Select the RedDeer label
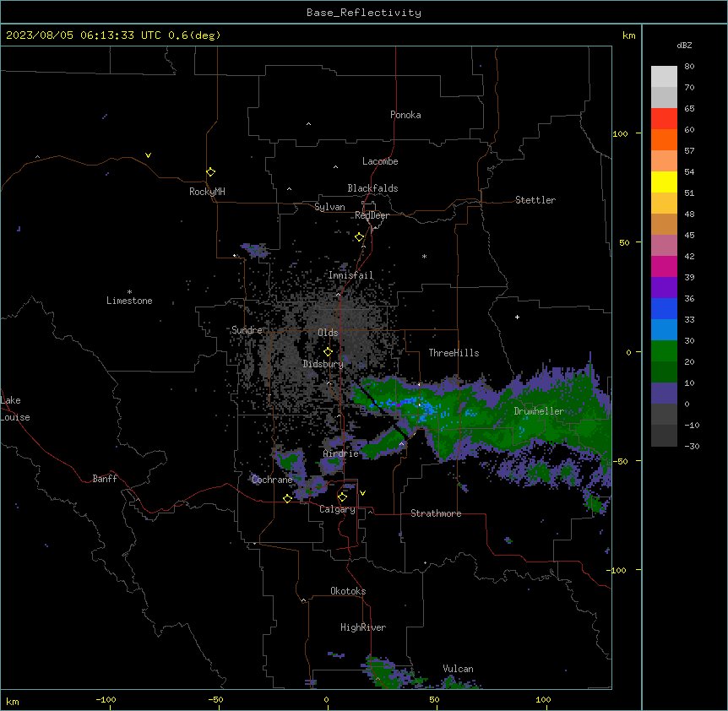728x711 pixels. pos(372,215)
